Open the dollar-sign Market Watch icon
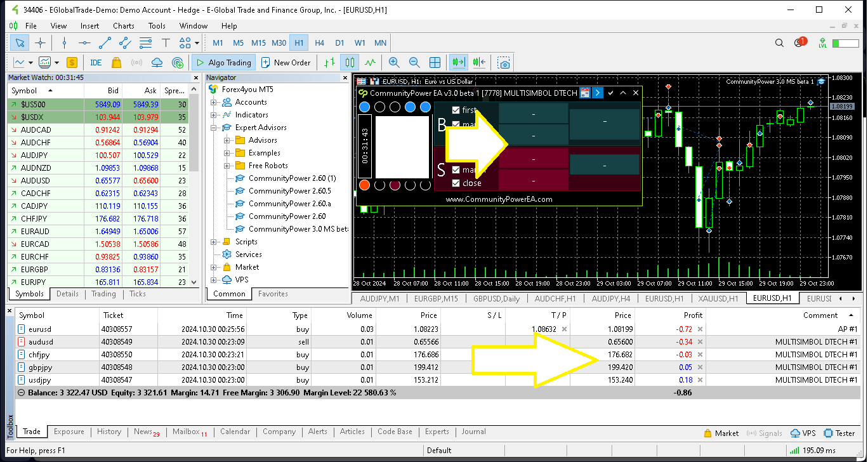This screenshot has height=462, width=868. click(72, 63)
